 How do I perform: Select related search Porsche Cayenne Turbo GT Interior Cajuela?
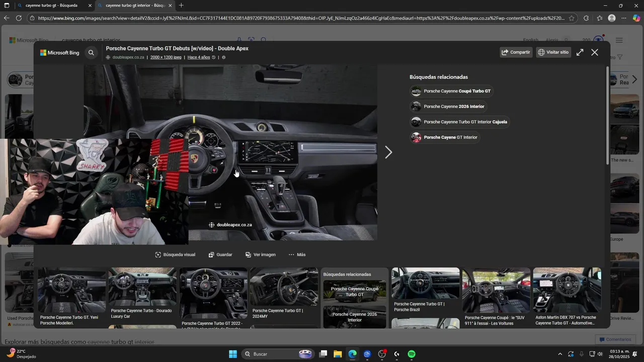tap(460, 122)
